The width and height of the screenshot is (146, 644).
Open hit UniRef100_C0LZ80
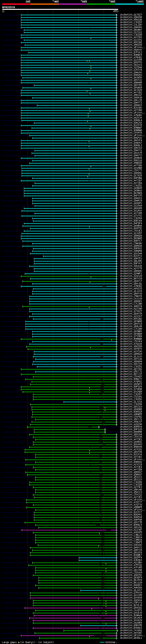pyautogui.click(x=131, y=25)
